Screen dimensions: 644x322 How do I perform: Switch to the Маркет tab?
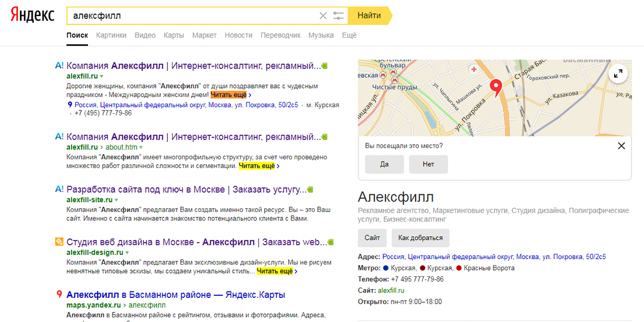[204, 35]
